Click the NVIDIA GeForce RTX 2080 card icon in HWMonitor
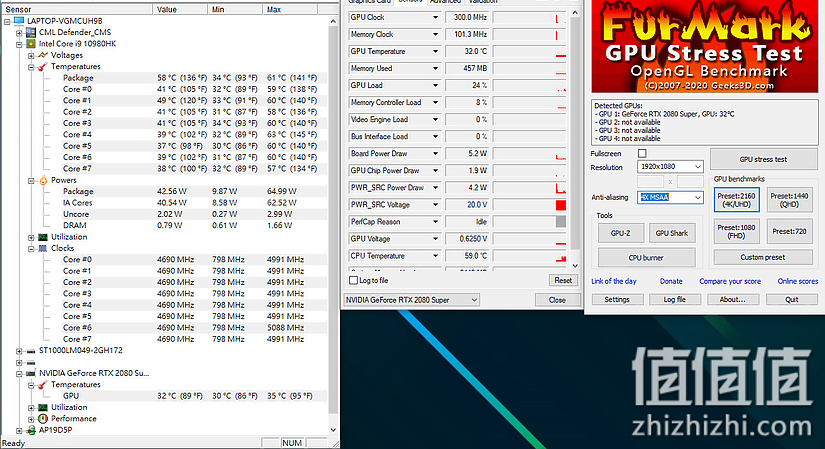 tap(31, 373)
